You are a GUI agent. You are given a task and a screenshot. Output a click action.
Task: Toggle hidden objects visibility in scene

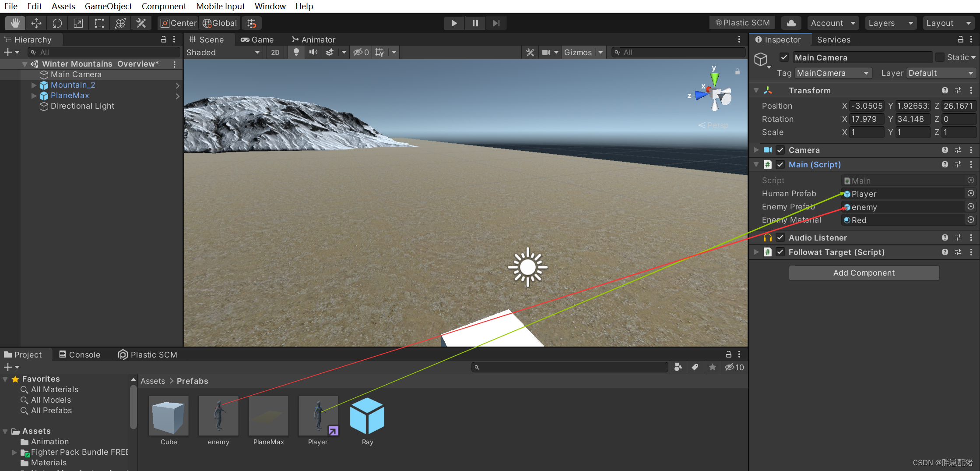coord(362,52)
